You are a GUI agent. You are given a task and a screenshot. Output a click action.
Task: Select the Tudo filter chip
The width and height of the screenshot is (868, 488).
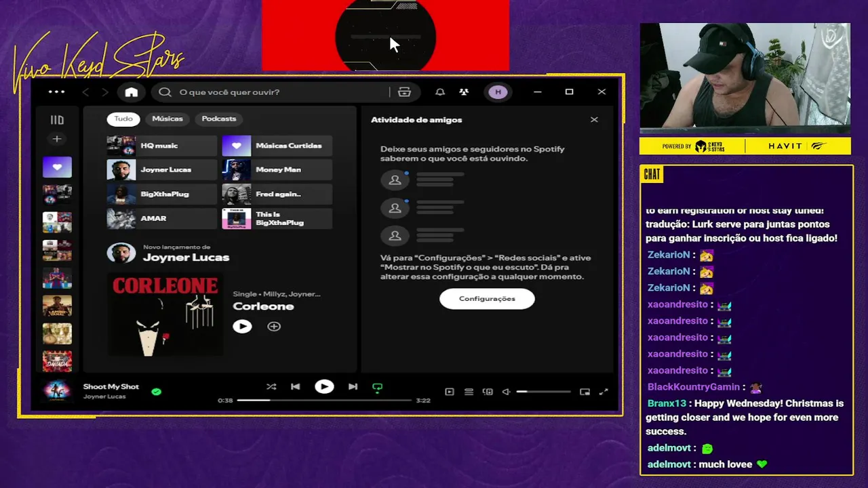click(123, 119)
